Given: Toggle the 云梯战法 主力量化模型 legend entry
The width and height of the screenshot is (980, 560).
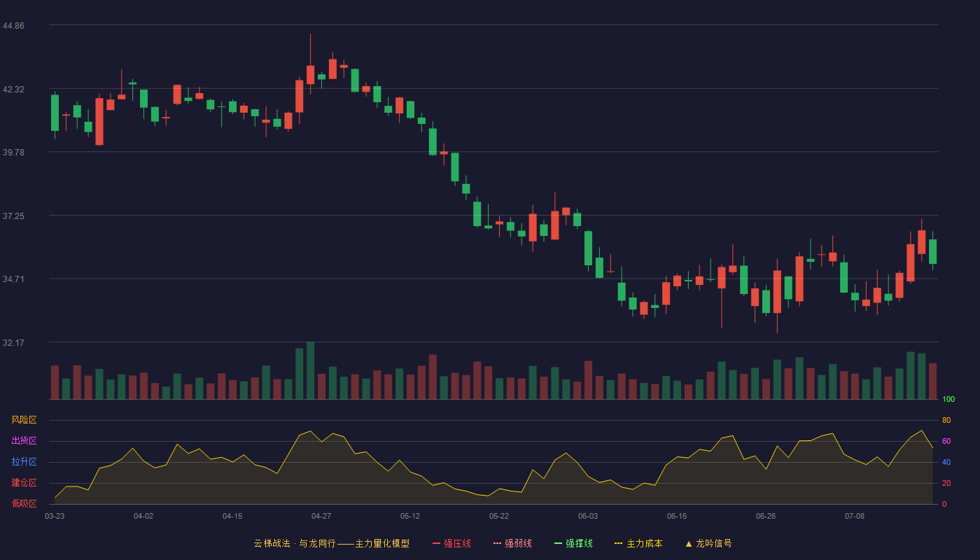Looking at the screenshot, I should tap(331, 543).
